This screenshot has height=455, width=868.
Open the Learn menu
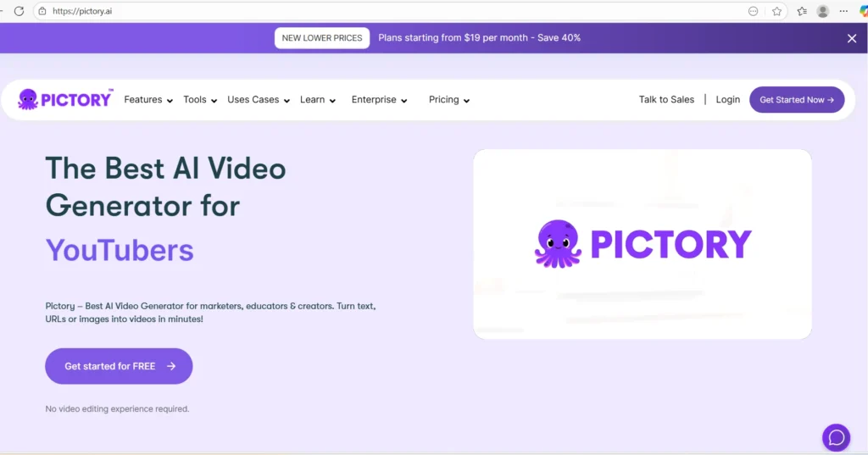(318, 100)
